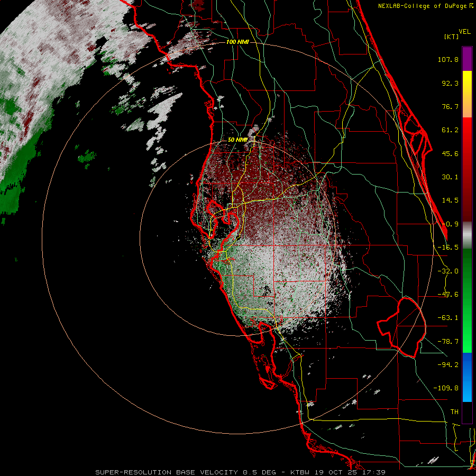
Task: Click the KTBW station identifier in caption
Action: [301, 472]
